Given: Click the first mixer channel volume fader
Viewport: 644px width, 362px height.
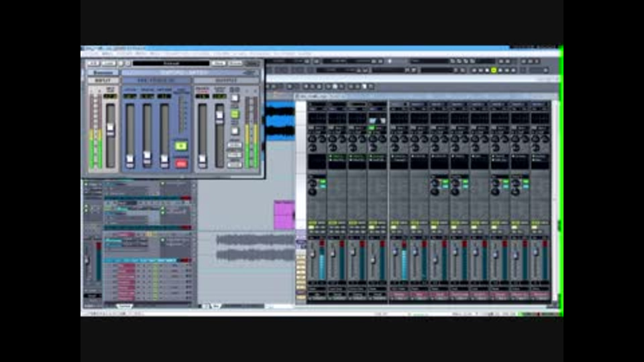Looking at the screenshot, I should click(x=313, y=255).
